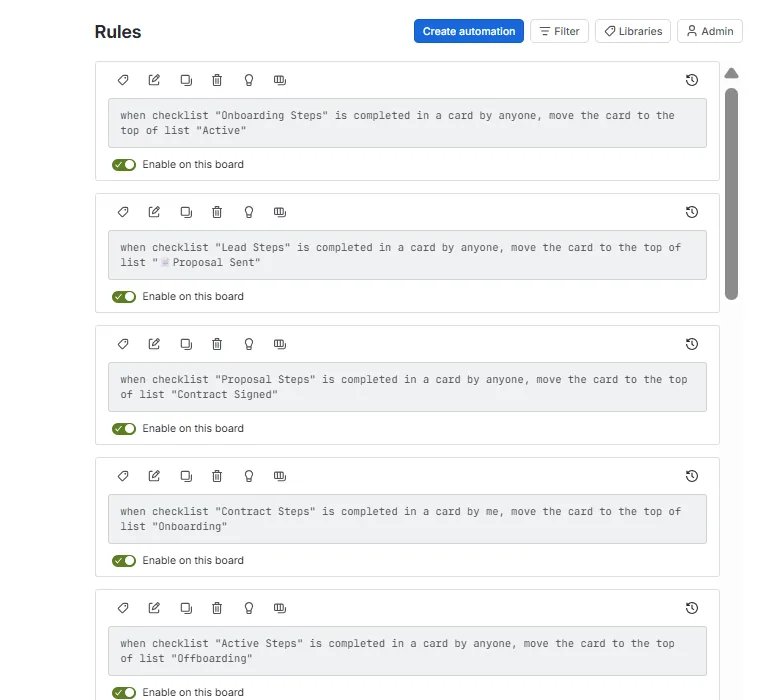Edit the Active Steps rule
This screenshot has height=700, width=768.
click(154, 608)
